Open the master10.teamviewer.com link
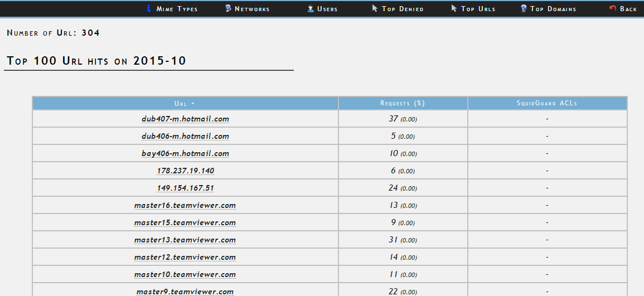 coord(185,274)
